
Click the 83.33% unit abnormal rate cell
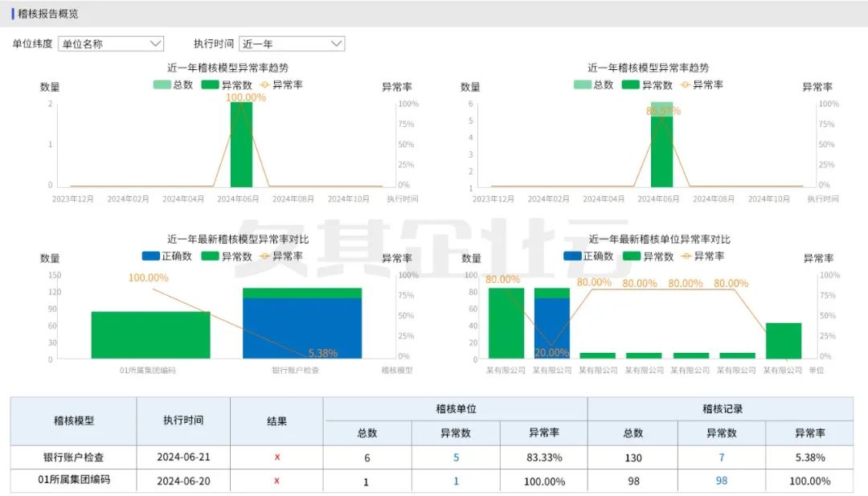pyautogui.click(x=544, y=457)
